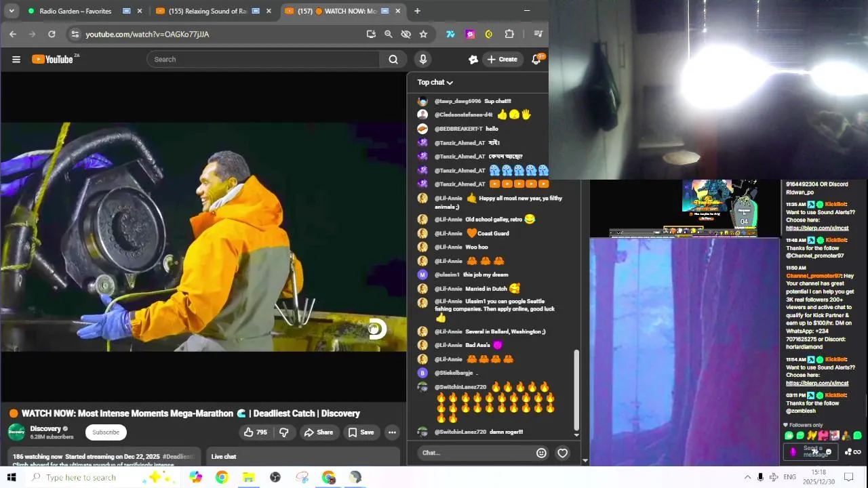Click Send a message field in Kick chat
The image size is (868, 488).
(x=812, y=451)
